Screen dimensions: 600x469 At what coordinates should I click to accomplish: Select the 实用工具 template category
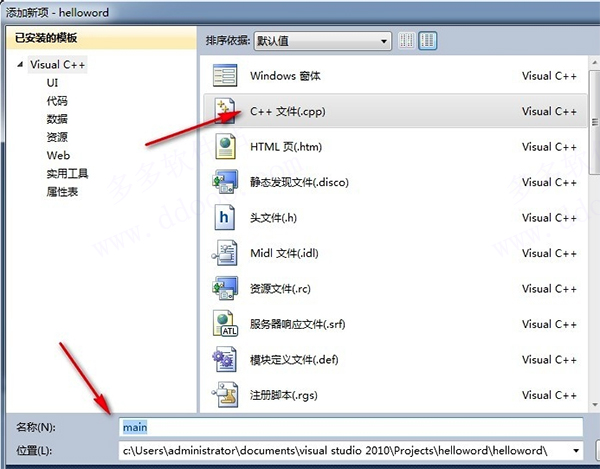coord(67,174)
